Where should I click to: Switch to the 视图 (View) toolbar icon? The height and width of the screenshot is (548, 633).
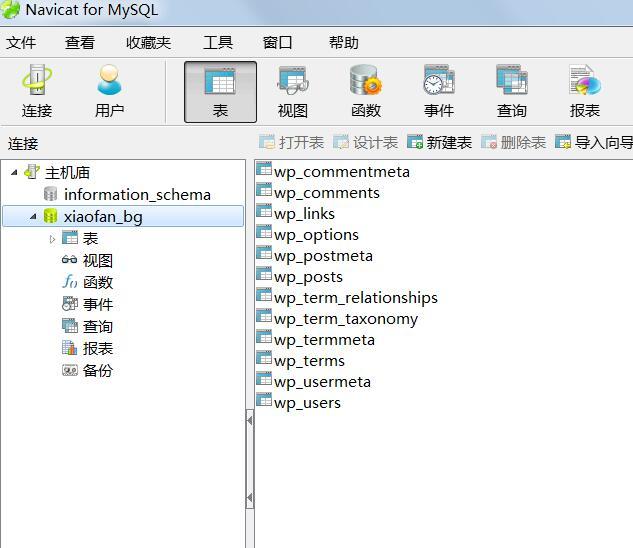(x=293, y=92)
